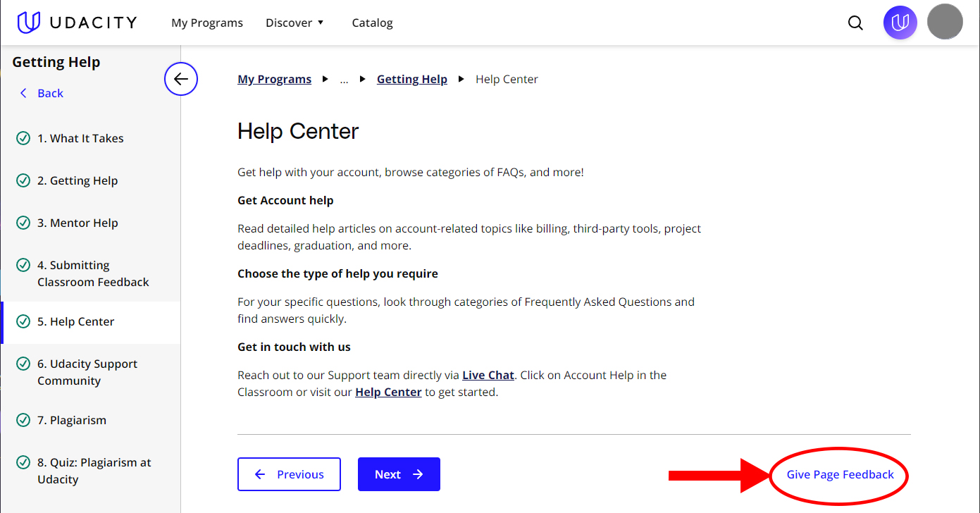Click the "Get Account help" subheading
This screenshot has width=980, height=513.
[x=285, y=200]
